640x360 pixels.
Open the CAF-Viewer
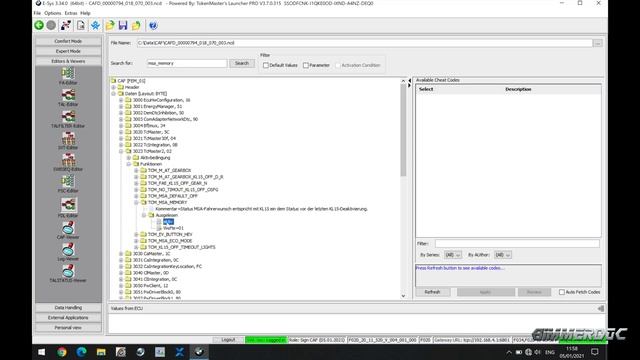(x=68, y=230)
